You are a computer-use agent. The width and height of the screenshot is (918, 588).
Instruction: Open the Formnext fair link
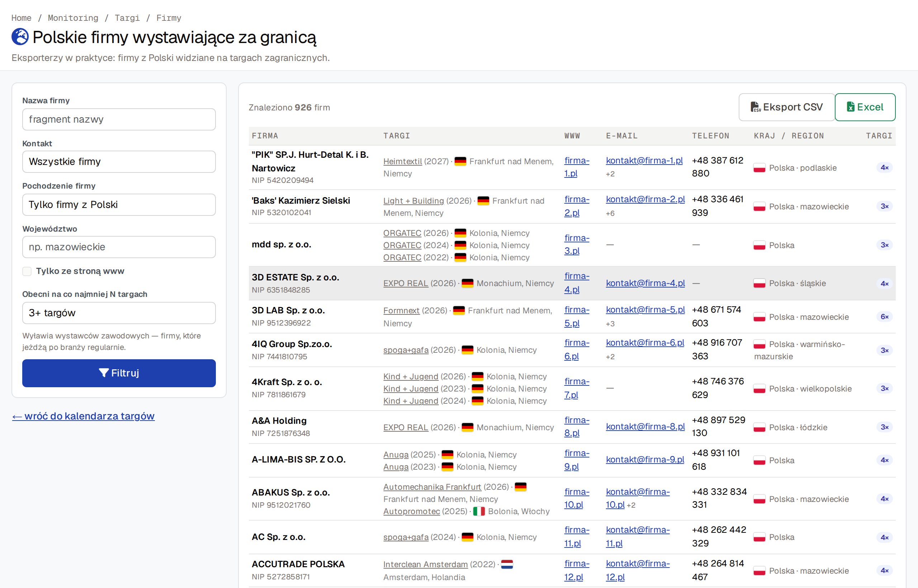click(x=401, y=311)
